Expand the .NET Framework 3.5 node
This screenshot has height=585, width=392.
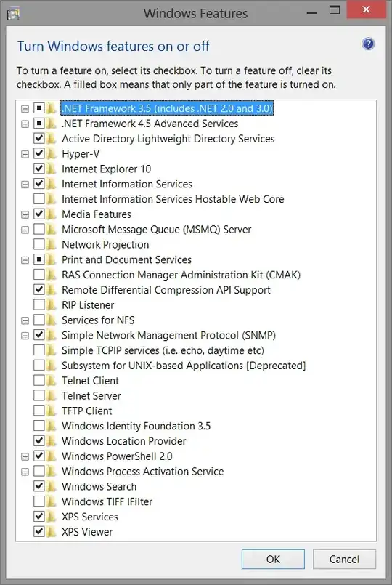(x=25, y=108)
